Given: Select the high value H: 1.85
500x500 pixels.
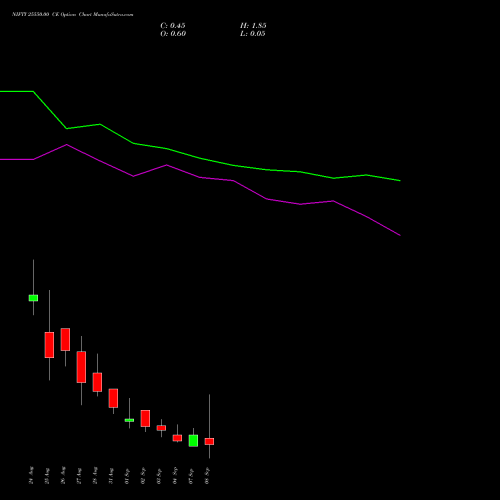Looking at the screenshot, I should point(253,26).
